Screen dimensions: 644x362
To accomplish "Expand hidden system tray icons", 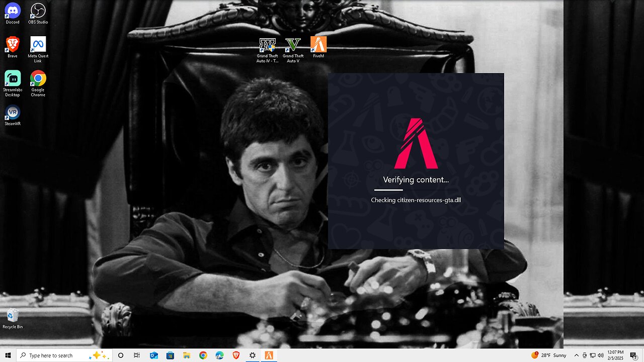I will tap(577, 355).
